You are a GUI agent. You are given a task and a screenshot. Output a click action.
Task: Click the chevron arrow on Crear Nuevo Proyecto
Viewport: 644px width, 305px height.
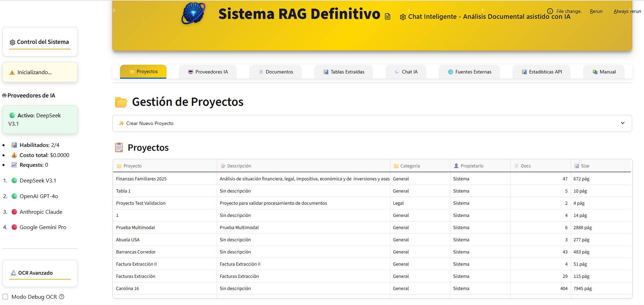point(622,123)
